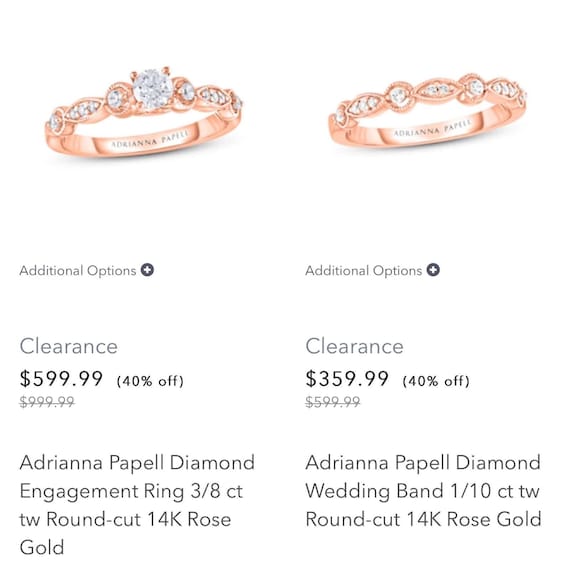Click the marquise diamond detail on the wedding band
570x570 pixels.
pos(435,90)
